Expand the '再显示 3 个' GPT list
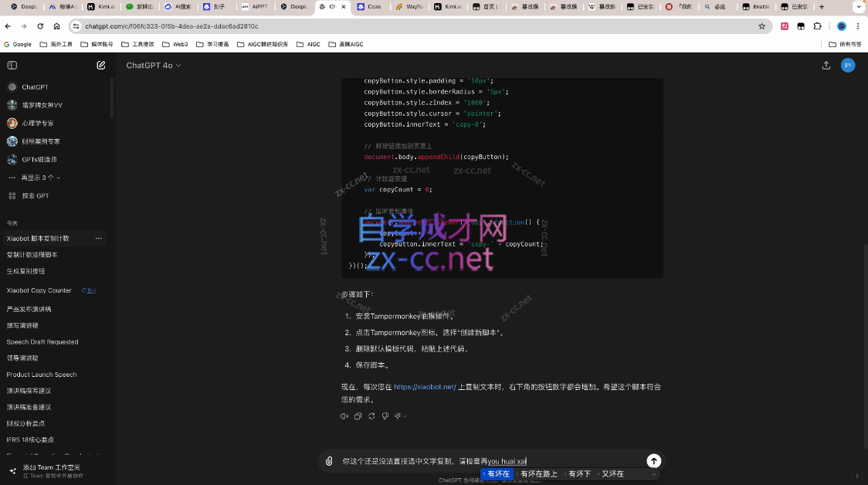868x485 pixels. (40, 178)
